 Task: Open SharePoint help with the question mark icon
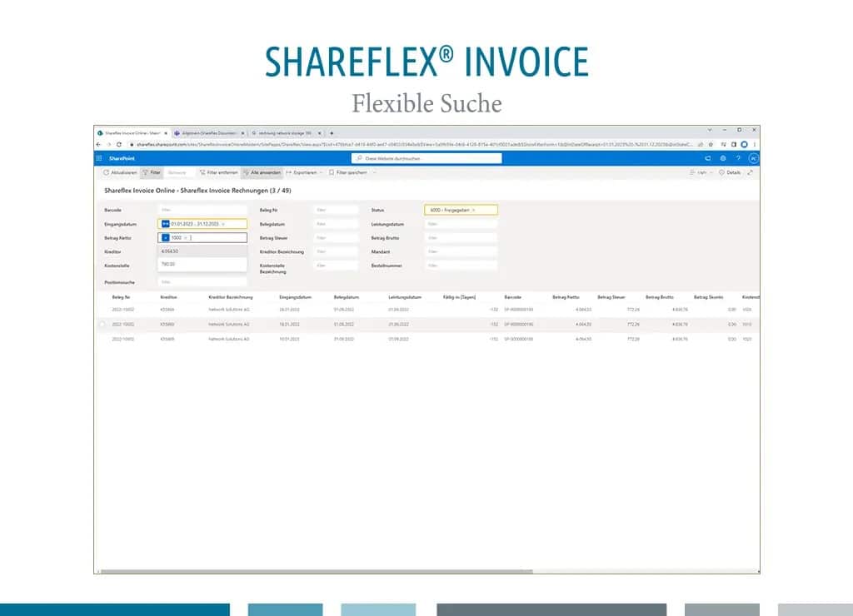coord(737,158)
